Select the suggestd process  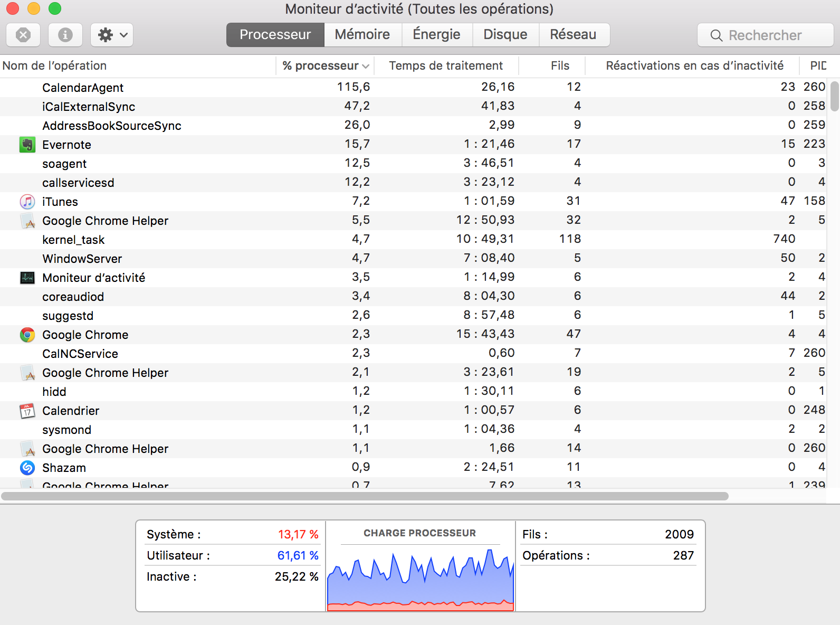tap(68, 316)
